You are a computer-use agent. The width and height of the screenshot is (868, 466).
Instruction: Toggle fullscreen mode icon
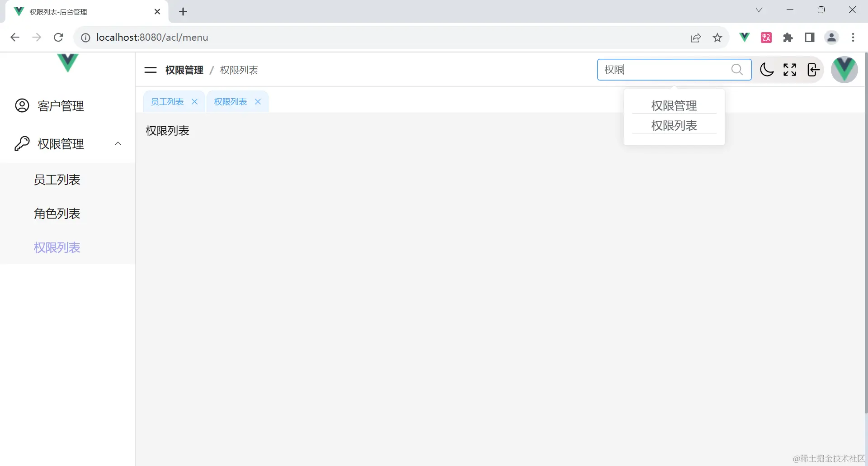[790, 70]
